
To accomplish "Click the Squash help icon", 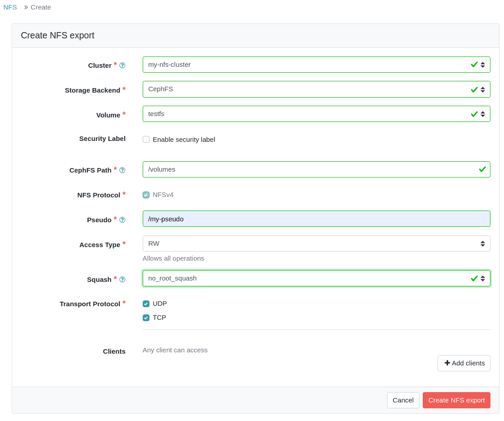I will click(122, 280).
